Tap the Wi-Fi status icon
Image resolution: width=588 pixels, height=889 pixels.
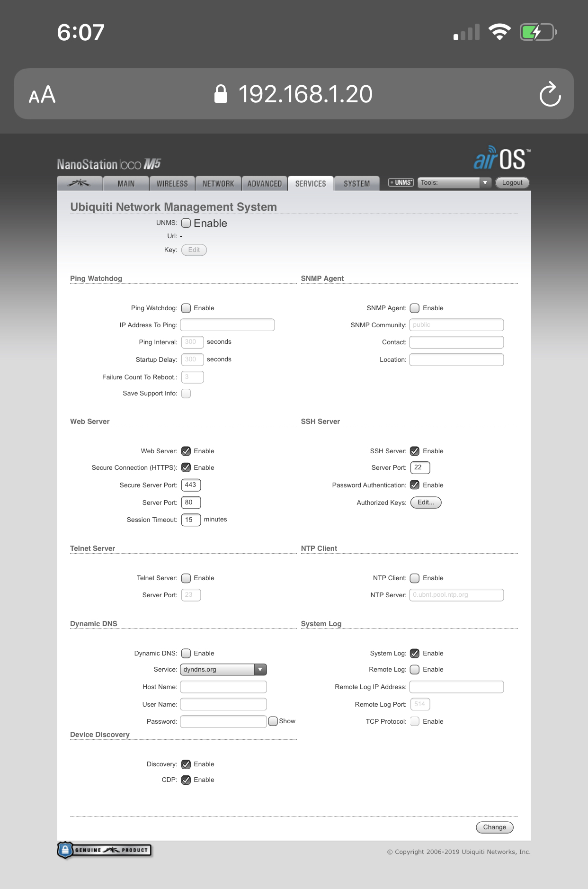click(499, 32)
